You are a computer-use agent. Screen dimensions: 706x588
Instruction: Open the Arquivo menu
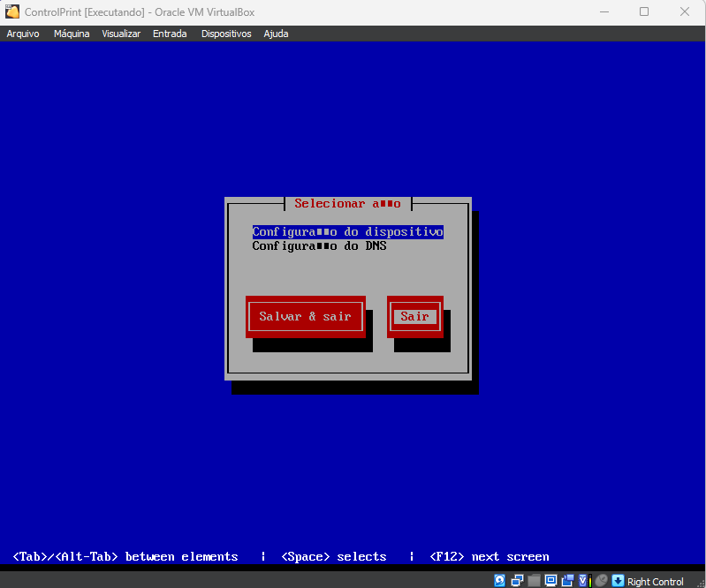[x=23, y=34]
